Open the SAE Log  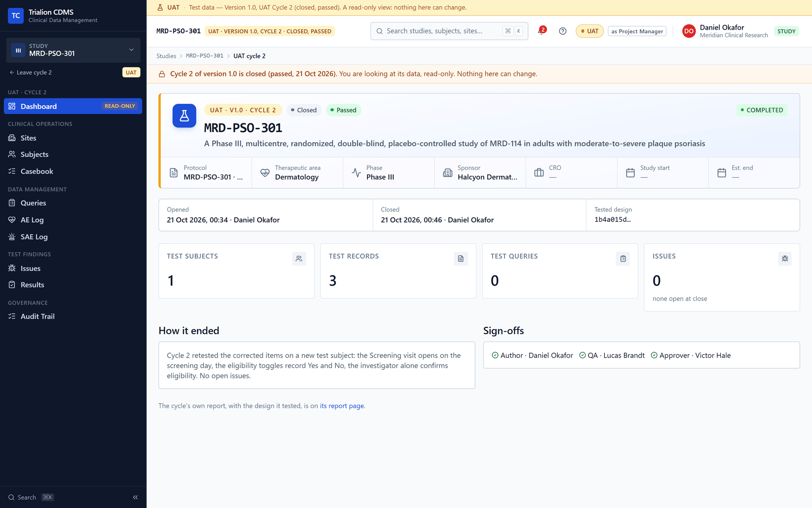(73, 237)
